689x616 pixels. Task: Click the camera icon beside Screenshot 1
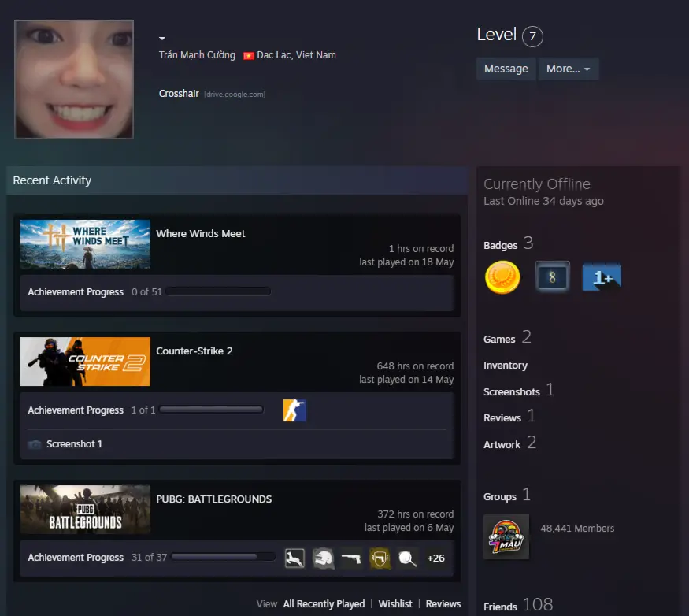35,444
